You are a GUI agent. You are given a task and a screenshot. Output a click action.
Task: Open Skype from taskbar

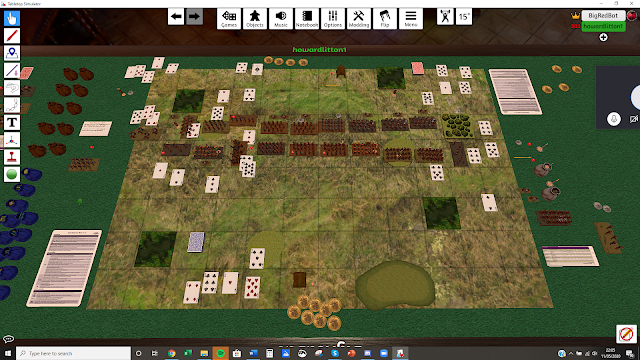coord(335,353)
